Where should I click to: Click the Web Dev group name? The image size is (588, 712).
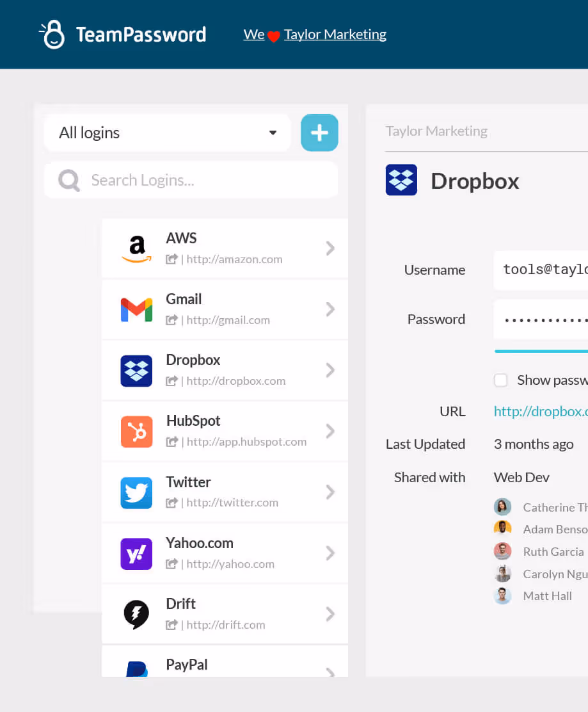[521, 477]
